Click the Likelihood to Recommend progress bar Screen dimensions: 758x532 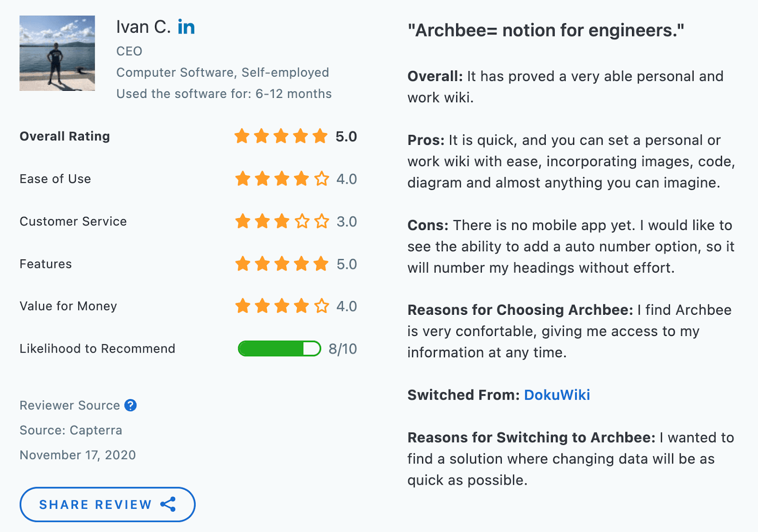(279, 349)
